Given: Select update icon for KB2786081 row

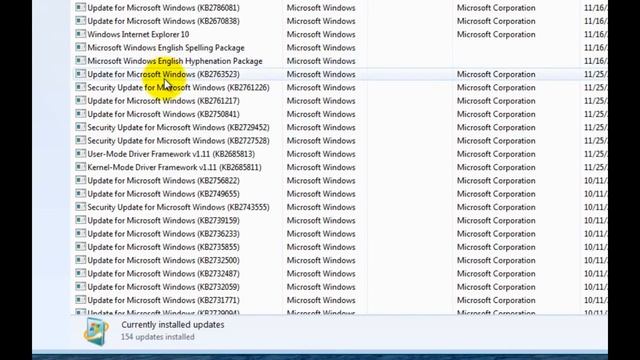Looking at the screenshot, I should pyautogui.click(x=80, y=7).
